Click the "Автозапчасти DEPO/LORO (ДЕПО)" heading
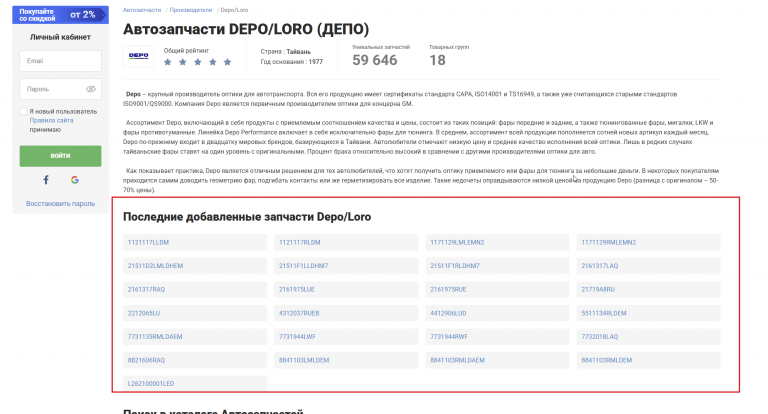The image size is (768, 414). click(x=246, y=29)
